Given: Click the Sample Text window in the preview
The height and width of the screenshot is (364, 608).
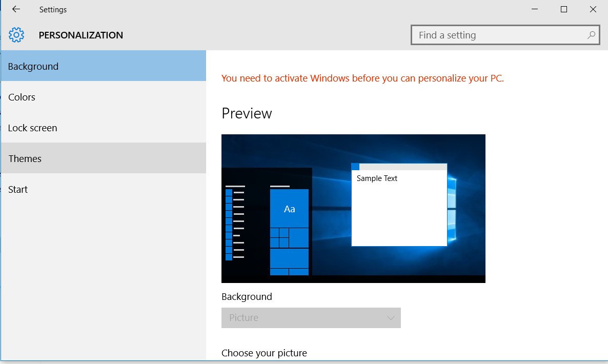Looking at the screenshot, I should (x=399, y=205).
